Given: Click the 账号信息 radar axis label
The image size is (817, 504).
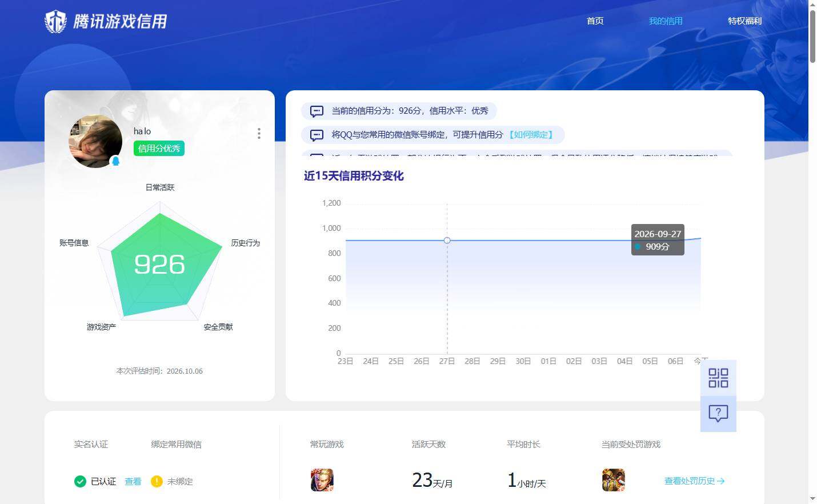Looking at the screenshot, I should pyautogui.click(x=74, y=243).
